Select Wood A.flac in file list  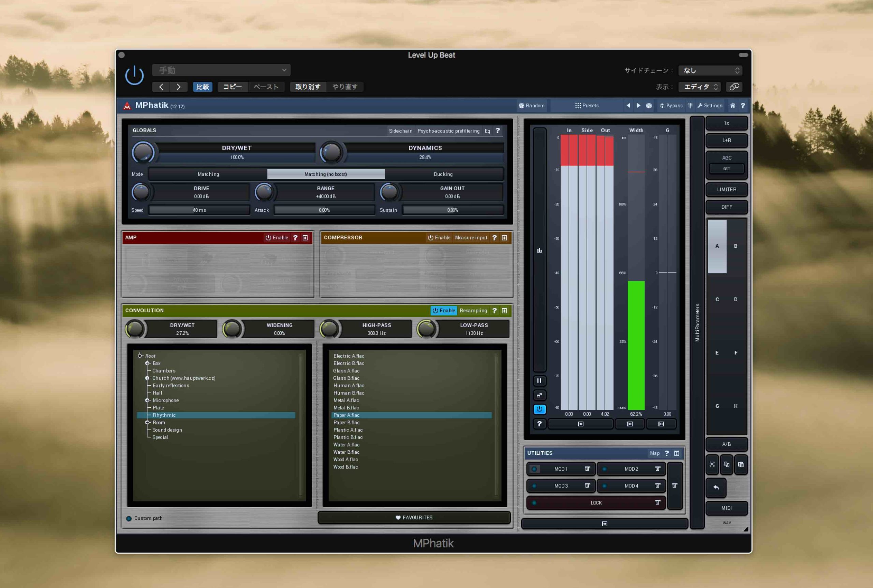click(345, 459)
